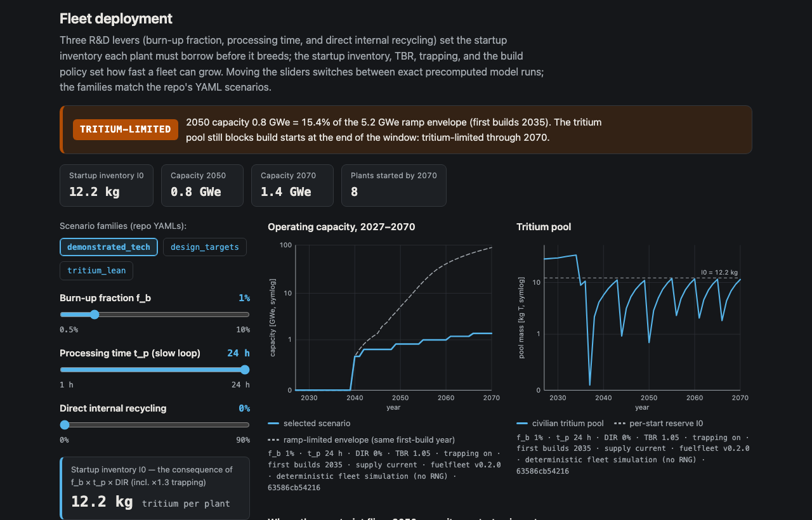The image size is (812, 520).
Task: Click the 'Burn-up fraction f_b' label
Action: pyautogui.click(x=105, y=298)
